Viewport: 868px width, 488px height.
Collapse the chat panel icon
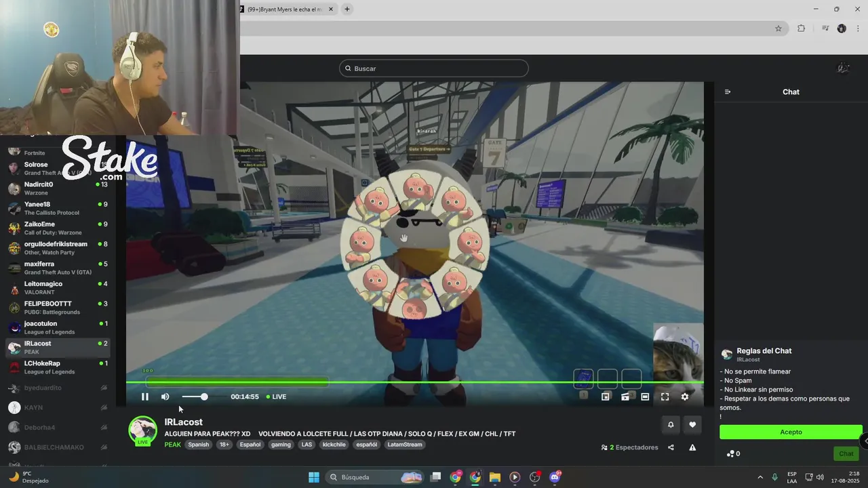coord(728,92)
